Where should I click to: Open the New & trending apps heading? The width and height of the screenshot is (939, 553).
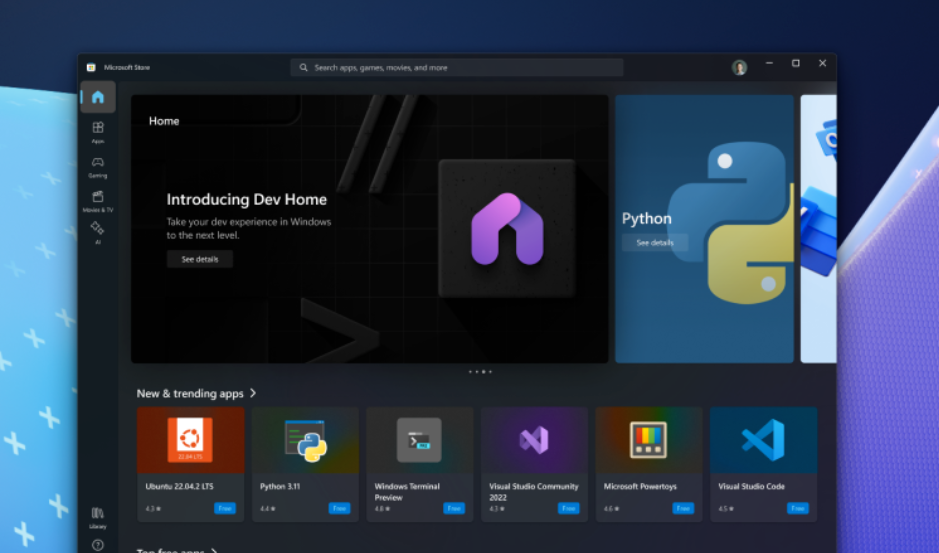click(x=190, y=394)
